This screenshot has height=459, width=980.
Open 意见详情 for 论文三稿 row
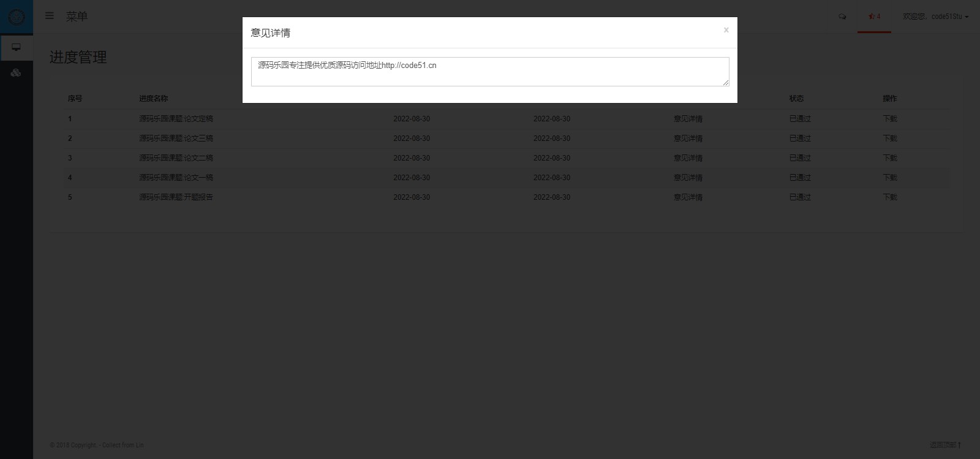click(x=688, y=138)
